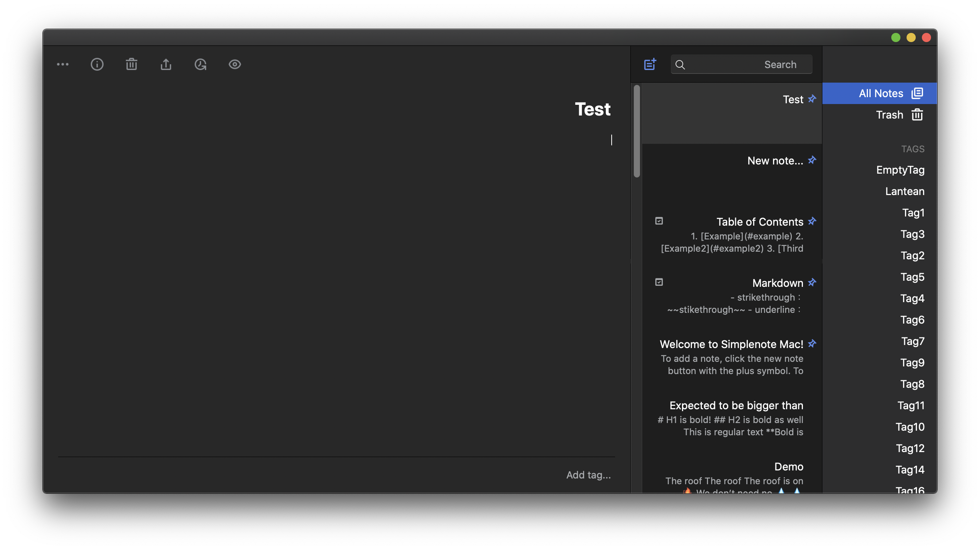Filter notes by Tag12

click(x=910, y=448)
